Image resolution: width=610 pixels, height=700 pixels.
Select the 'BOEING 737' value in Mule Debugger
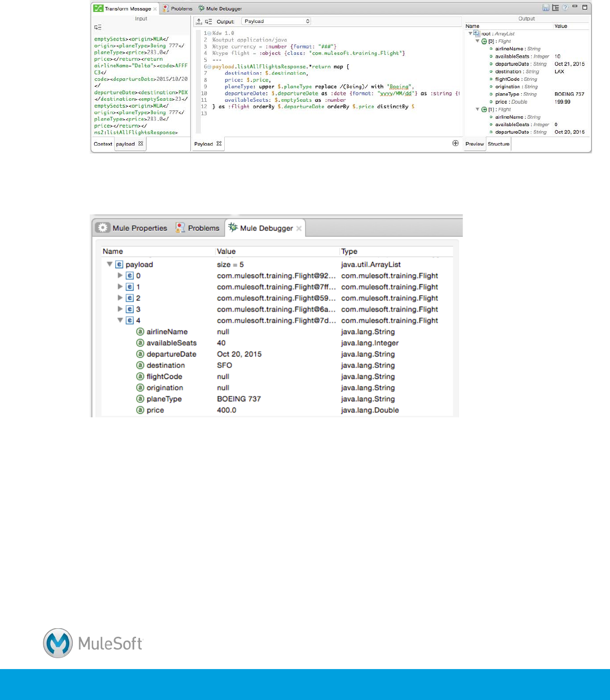[239, 399]
